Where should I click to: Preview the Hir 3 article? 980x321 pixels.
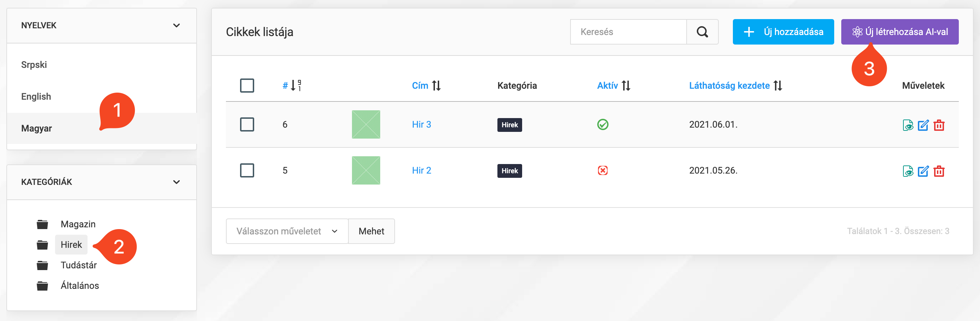[908, 125]
